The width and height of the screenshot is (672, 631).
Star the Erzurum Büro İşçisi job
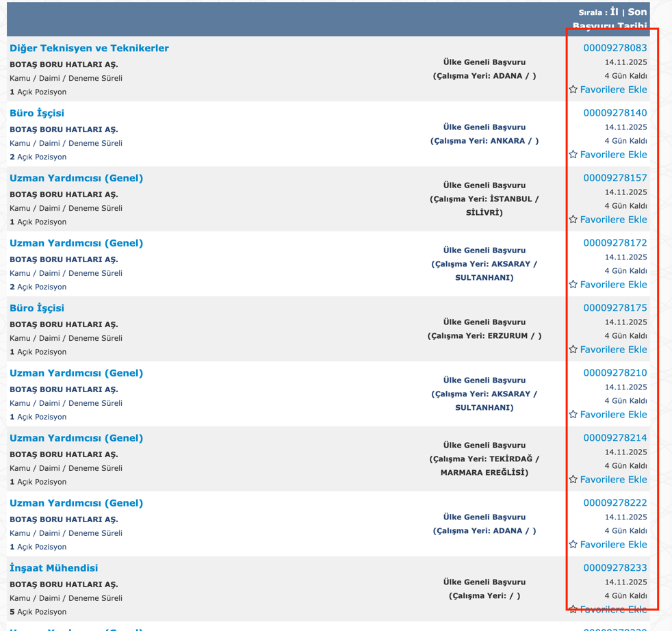tap(573, 350)
